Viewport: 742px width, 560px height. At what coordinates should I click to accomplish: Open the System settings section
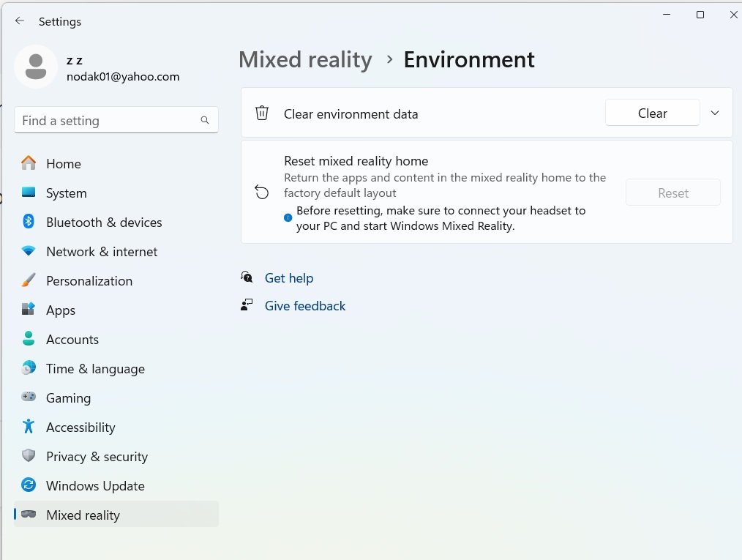pos(66,193)
